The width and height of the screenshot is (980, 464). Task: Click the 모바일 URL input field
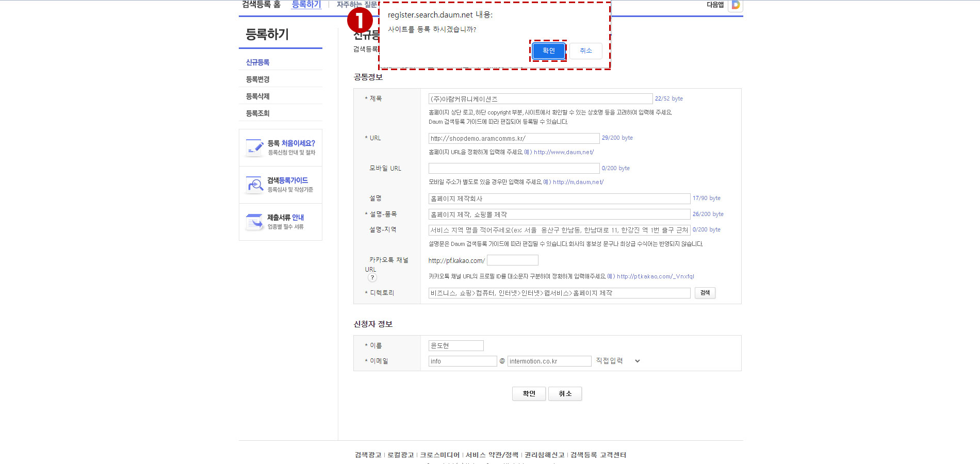pos(514,168)
